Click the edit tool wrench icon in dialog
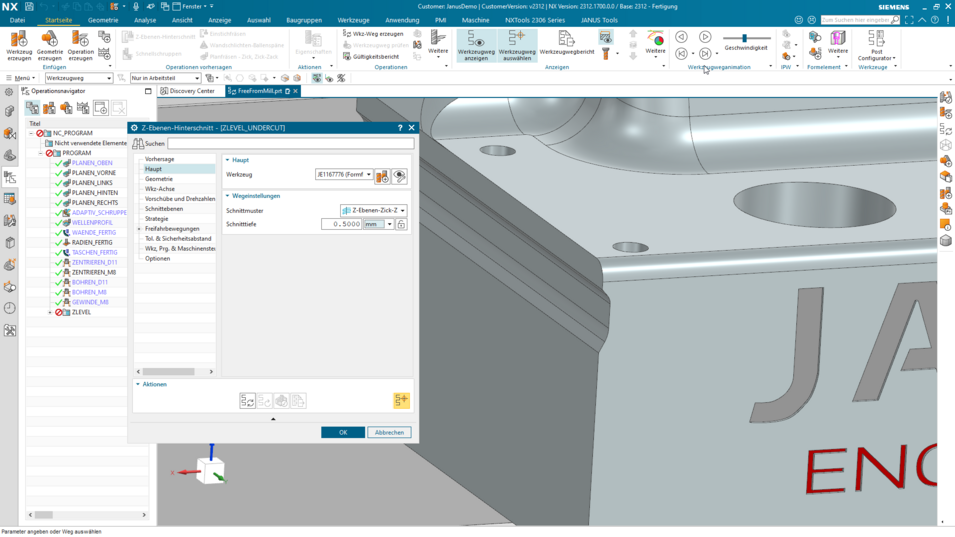This screenshot has width=955, height=537. (399, 177)
